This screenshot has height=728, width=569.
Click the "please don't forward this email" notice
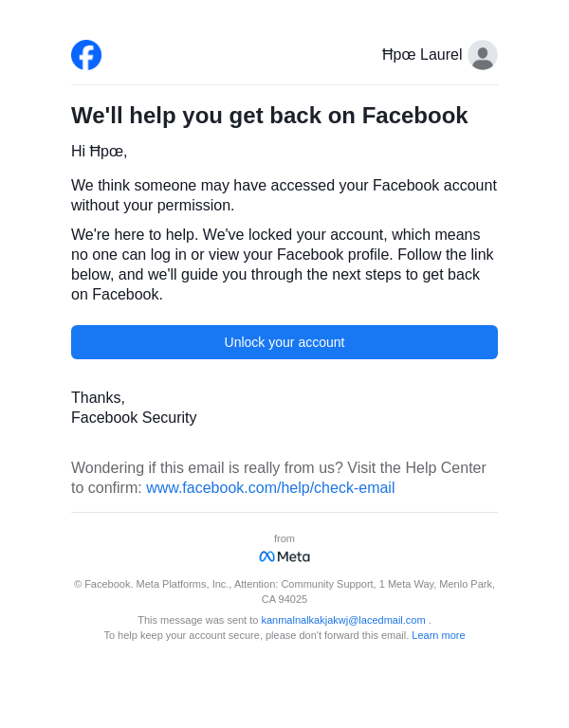pyautogui.click(x=256, y=635)
